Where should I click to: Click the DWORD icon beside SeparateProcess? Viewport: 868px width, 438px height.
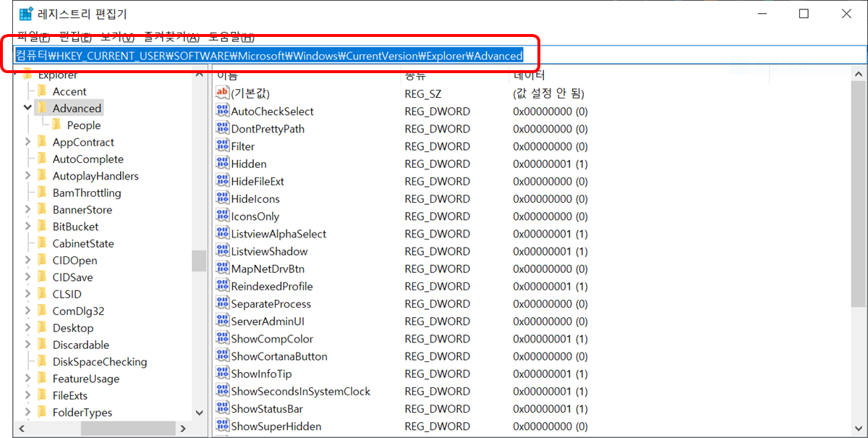(x=222, y=303)
